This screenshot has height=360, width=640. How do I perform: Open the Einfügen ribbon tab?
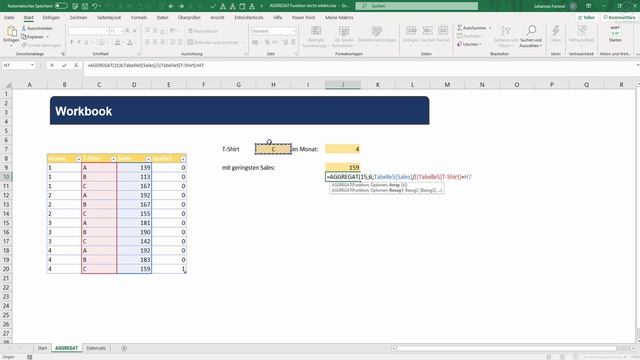51,18
